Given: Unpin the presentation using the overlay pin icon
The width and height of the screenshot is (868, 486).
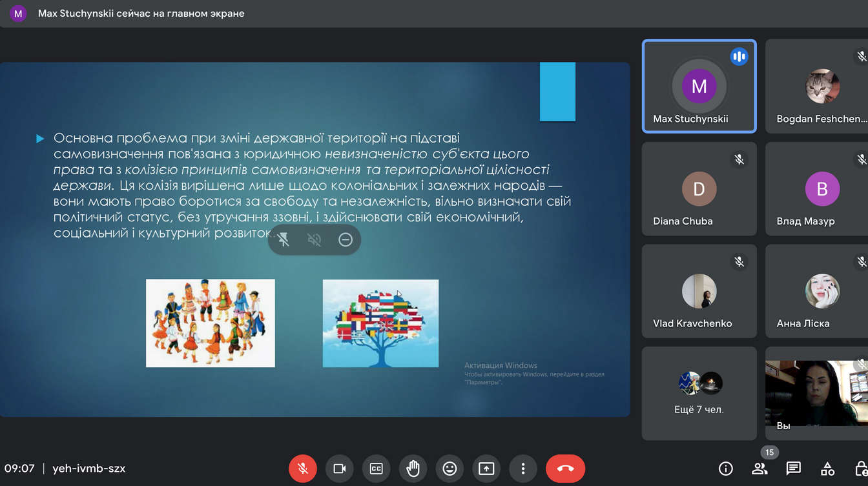Looking at the screenshot, I should coord(284,240).
